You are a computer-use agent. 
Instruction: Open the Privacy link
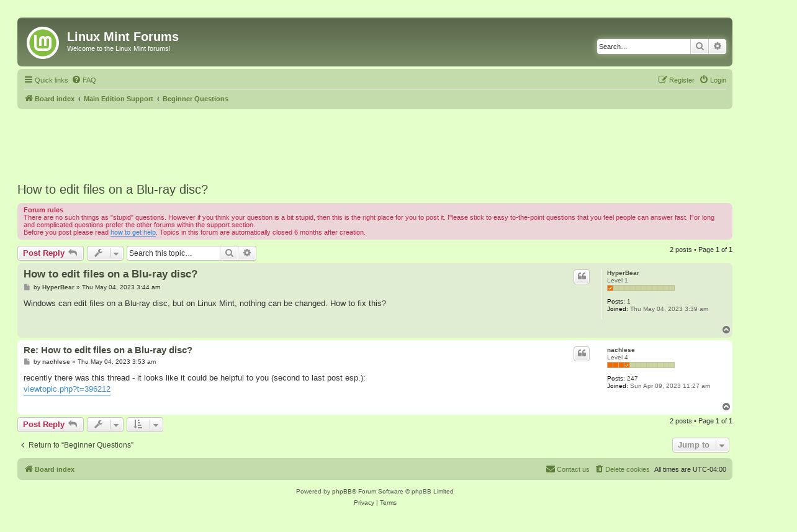point(364,503)
